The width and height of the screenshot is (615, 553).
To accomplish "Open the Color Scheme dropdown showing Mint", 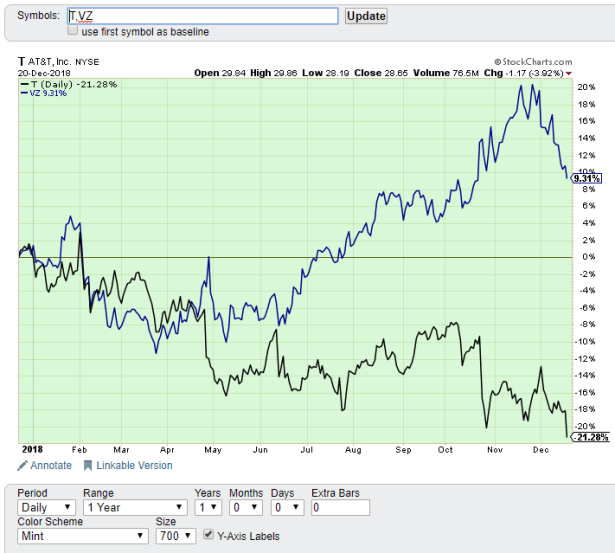I will tap(83, 536).
